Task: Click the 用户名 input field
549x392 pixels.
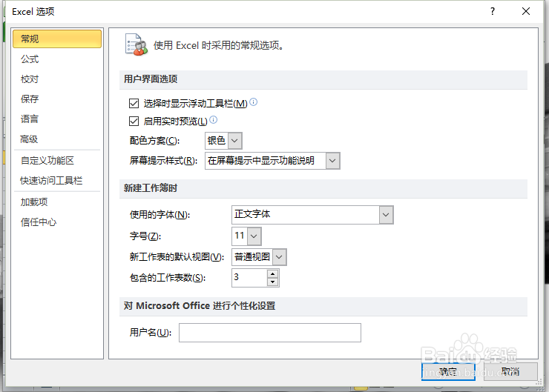Action: [x=269, y=333]
